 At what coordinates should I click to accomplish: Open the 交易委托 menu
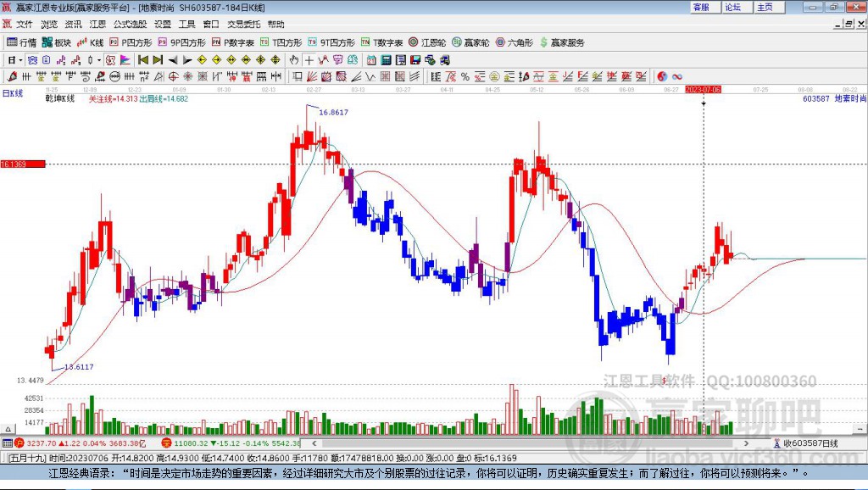[x=242, y=24]
